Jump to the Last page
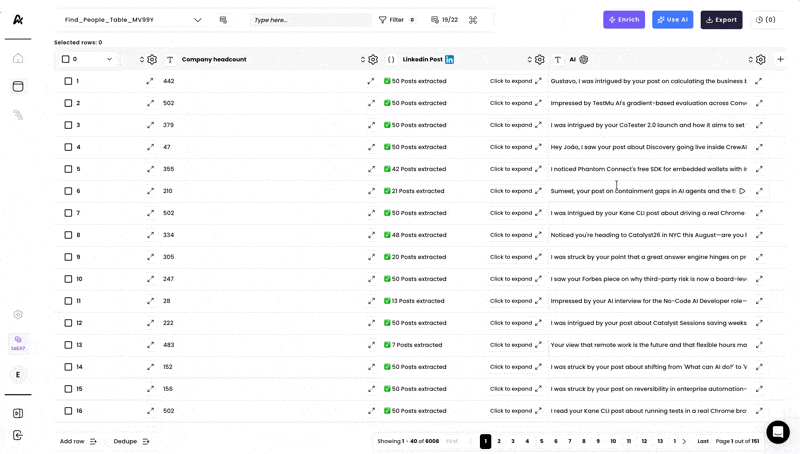The image size is (800, 454). 703,441
